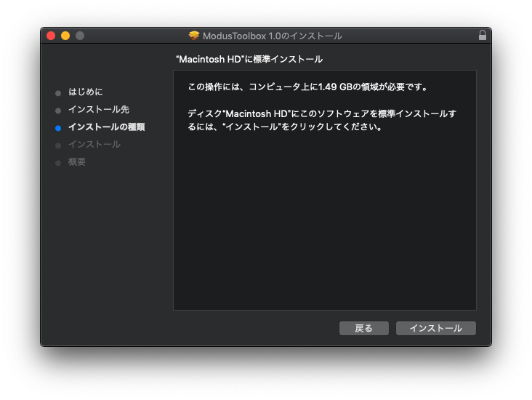The image size is (532, 400).
Task: Click the paragraph starting ディスク"Macintosh HD"
Action: click(x=322, y=120)
